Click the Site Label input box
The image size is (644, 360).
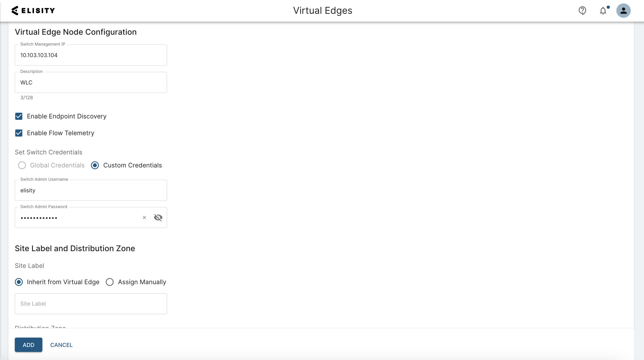[91, 304]
